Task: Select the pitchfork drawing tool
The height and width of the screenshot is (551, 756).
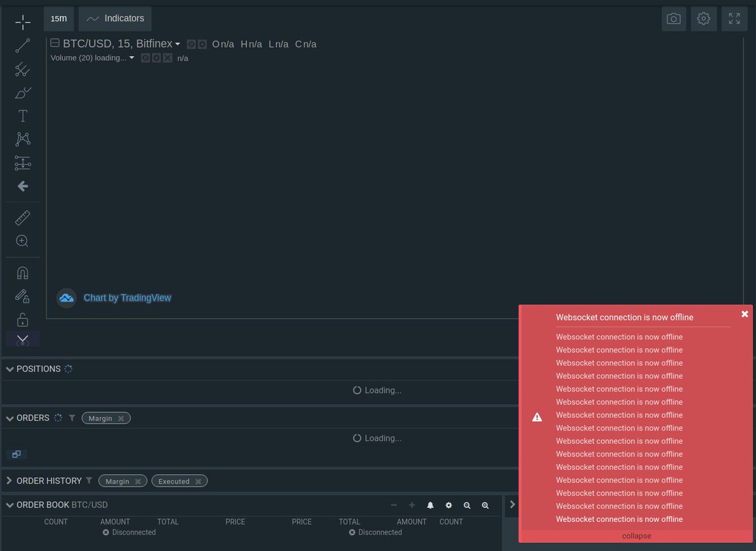Action: [23, 69]
